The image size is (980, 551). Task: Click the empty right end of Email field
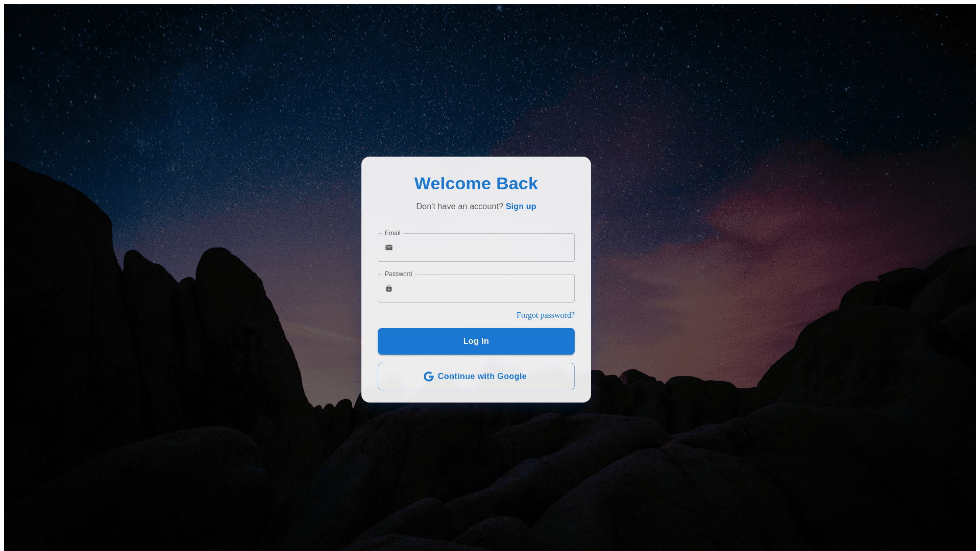(551, 247)
